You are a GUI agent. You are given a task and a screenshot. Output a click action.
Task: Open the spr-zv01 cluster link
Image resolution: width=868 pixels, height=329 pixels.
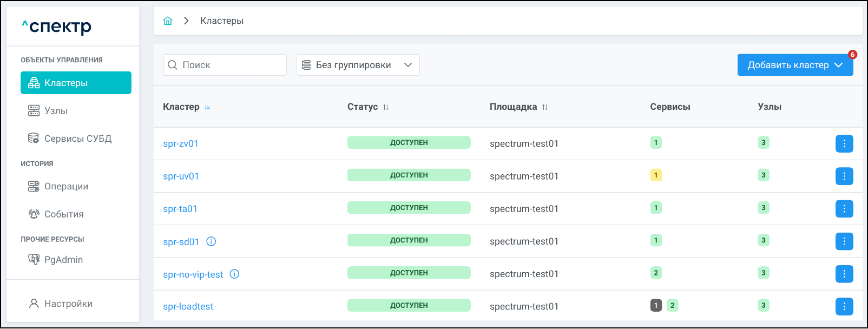(x=181, y=143)
